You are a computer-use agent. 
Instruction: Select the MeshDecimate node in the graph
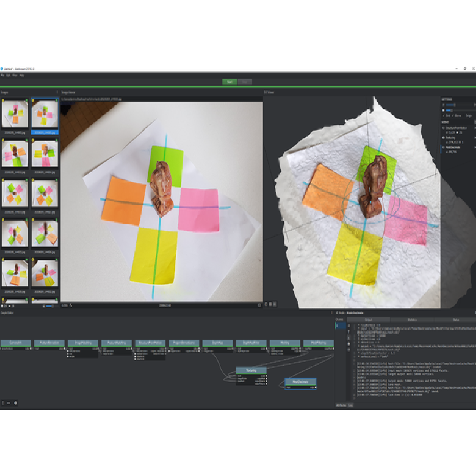pyautogui.click(x=300, y=381)
